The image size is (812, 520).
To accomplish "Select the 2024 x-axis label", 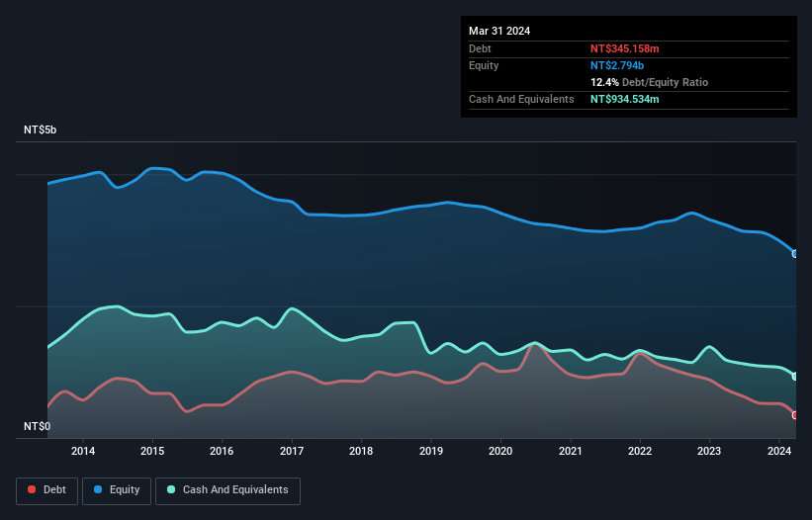I will pos(778,452).
